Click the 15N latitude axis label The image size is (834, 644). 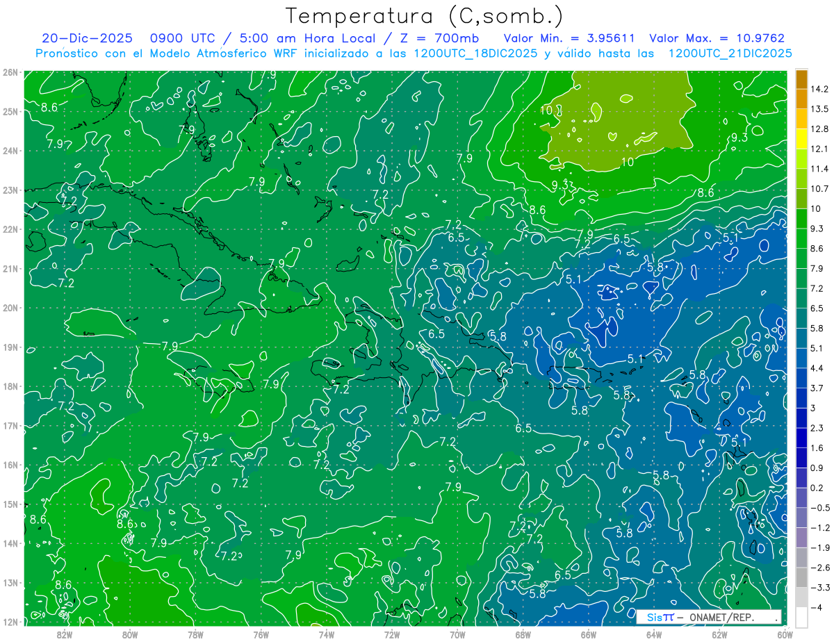10,504
